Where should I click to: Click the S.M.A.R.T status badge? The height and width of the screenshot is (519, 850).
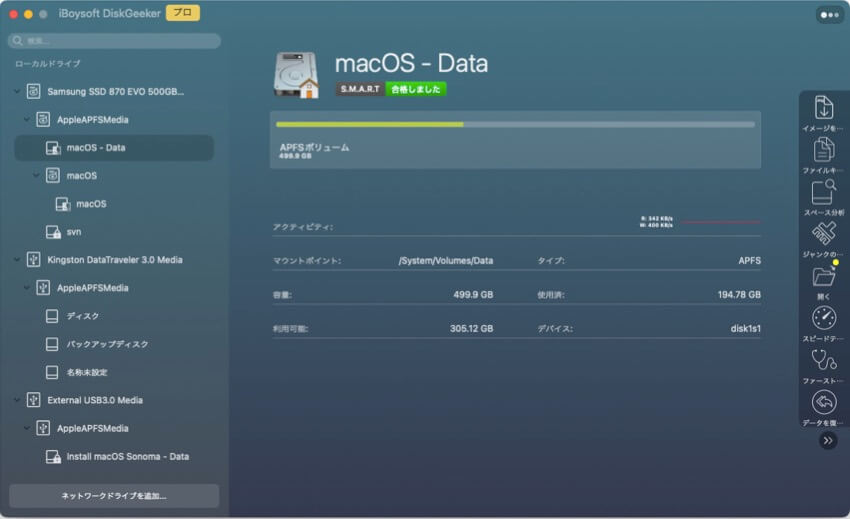point(360,89)
